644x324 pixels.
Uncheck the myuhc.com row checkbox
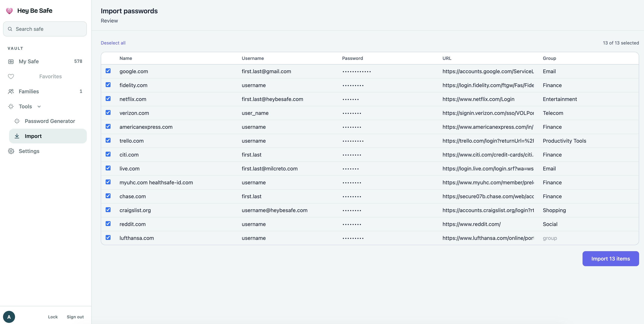tap(108, 182)
